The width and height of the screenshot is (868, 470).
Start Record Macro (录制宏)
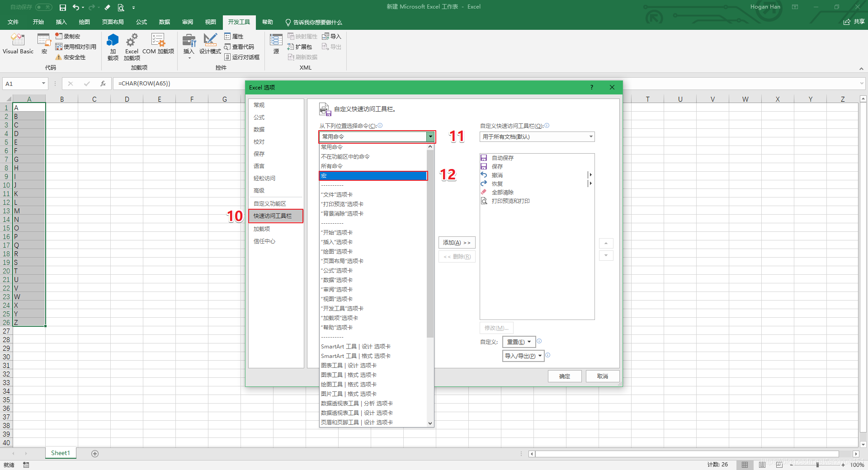point(68,36)
